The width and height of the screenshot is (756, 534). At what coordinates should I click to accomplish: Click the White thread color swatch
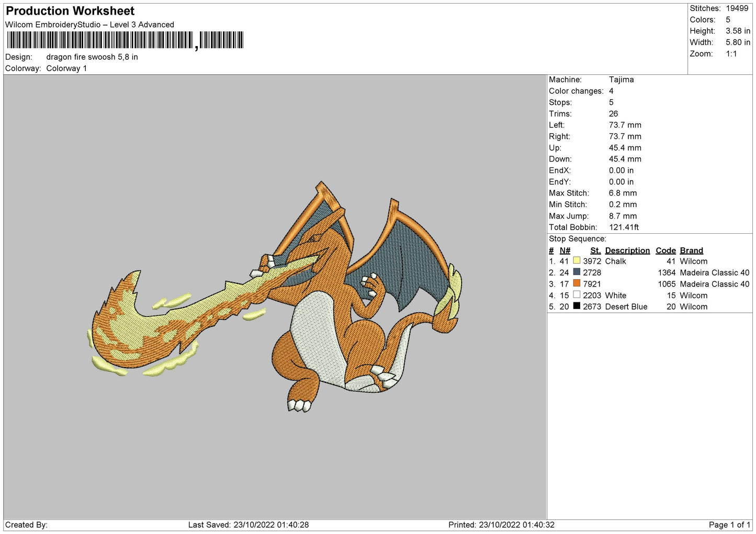coord(577,294)
